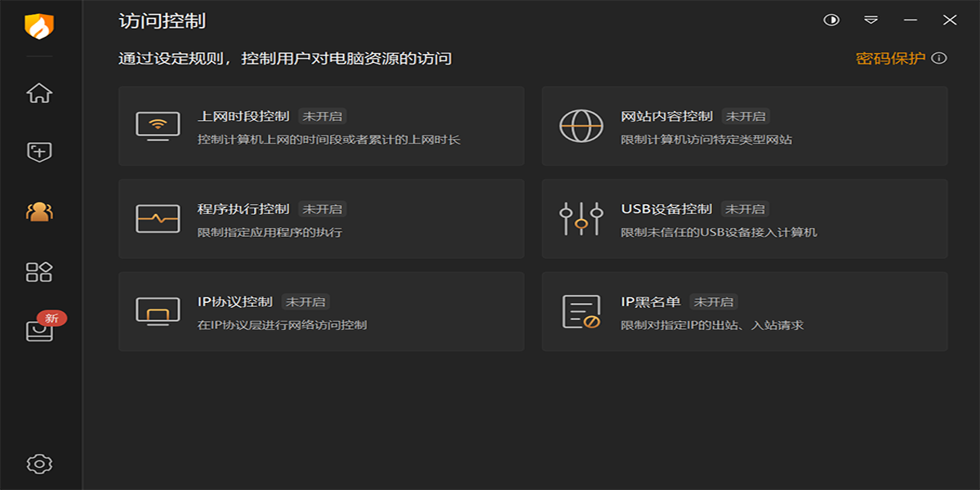Click the 上网时段控制 Wi-Fi monitor icon

click(158, 127)
